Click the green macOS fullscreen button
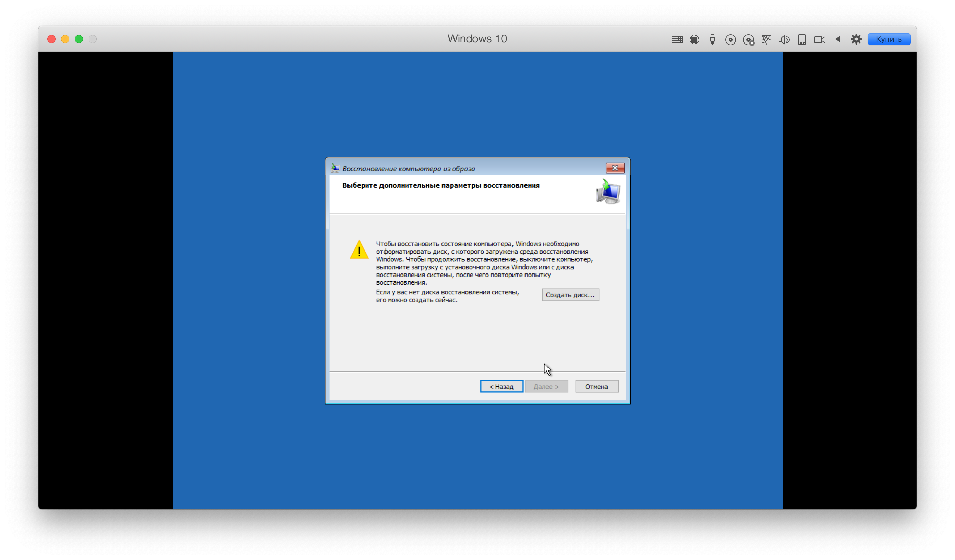 (x=79, y=39)
